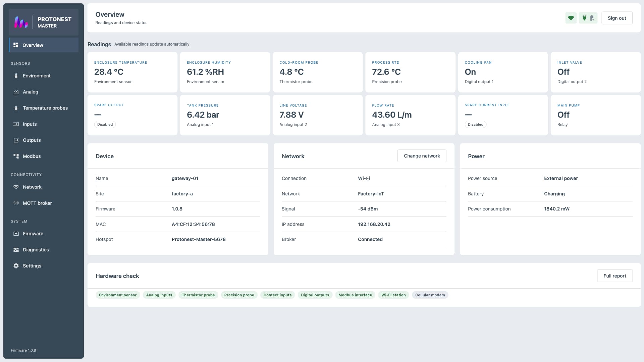The height and width of the screenshot is (362, 644).
Task: Open the Full report for hardware check
Action: (x=614, y=276)
